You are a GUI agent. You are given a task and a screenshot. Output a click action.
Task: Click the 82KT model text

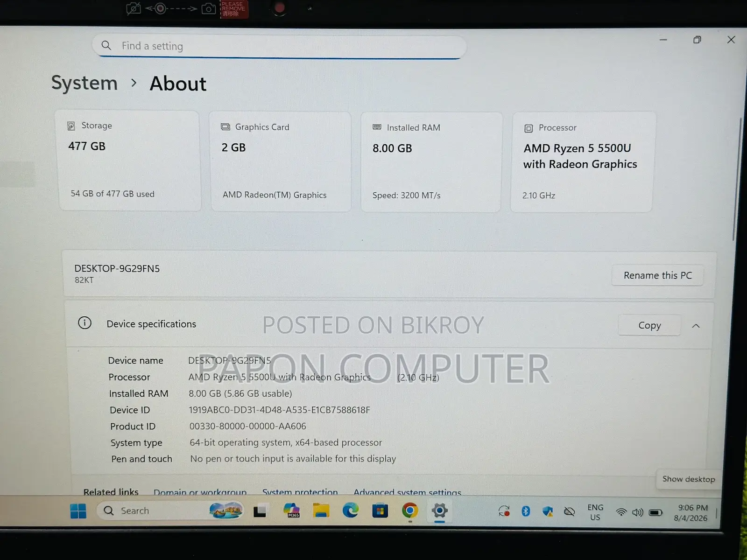pyautogui.click(x=84, y=280)
